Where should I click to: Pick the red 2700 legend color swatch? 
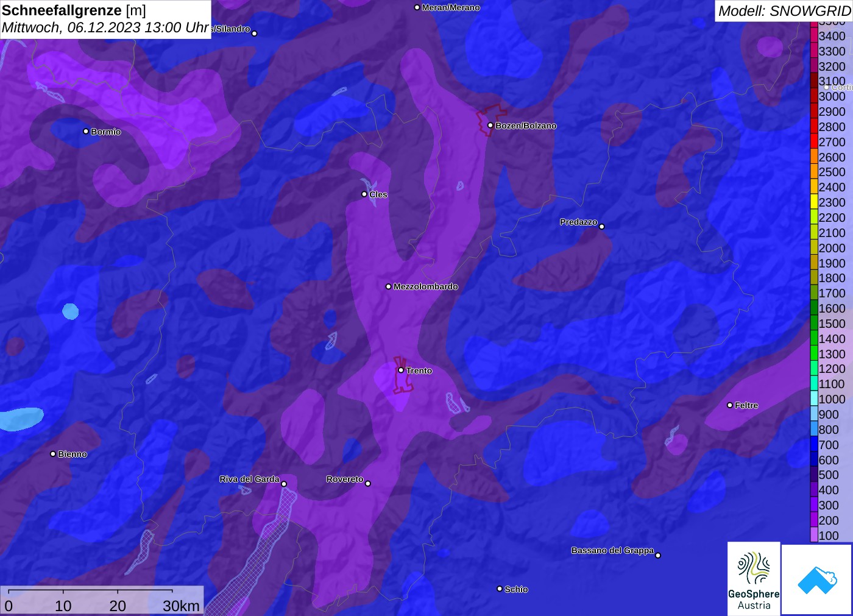point(814,141)
